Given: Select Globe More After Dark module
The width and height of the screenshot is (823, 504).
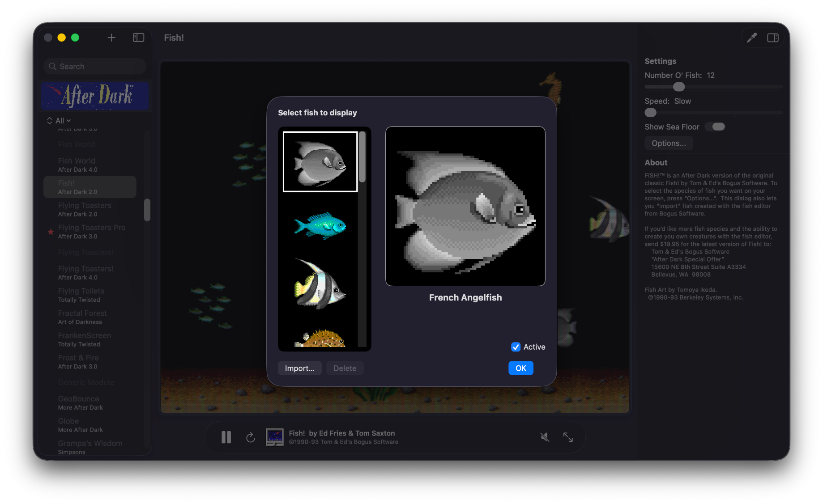Looking at the screenshot, I should tap(90, 425).
